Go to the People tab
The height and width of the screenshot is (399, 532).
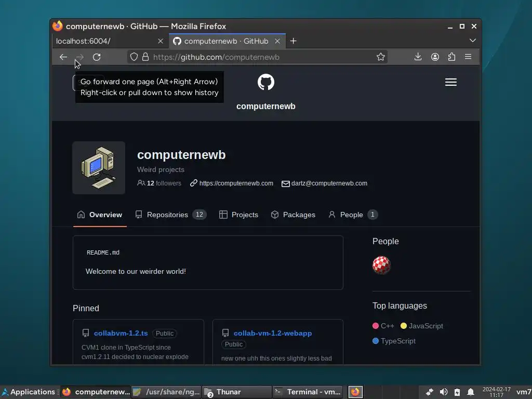point(353,215)
